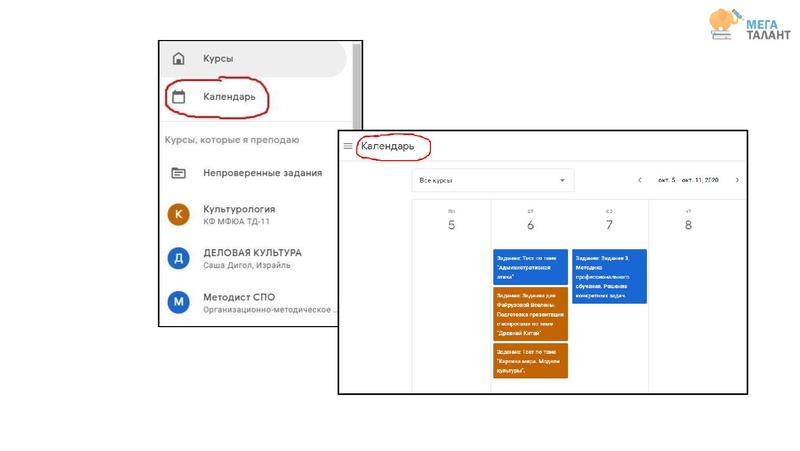Go to the previous week arrow
Viewport: 800px width, 451px height.
[640, 181]
